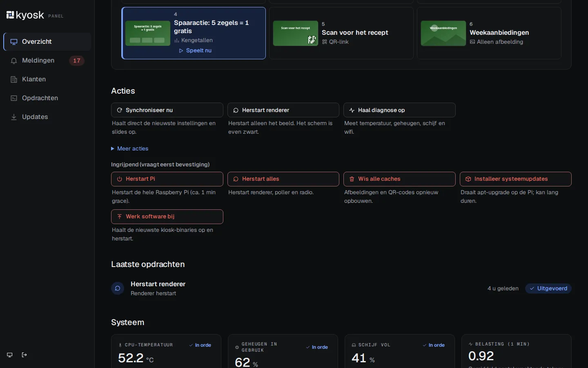Click the CPU-temperatuur In orde status
Viewport: 588px width, 368px height.
[200, 346]
